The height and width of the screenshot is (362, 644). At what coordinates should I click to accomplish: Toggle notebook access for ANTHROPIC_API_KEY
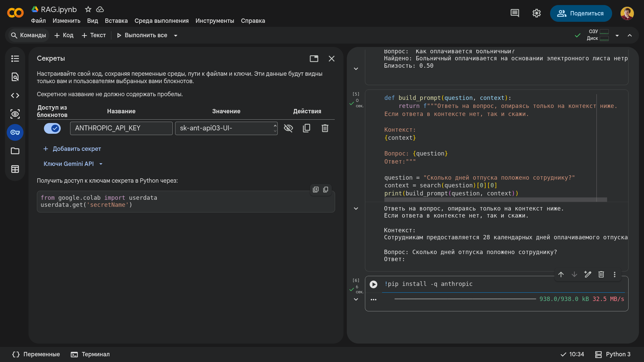(x=52, y=128)
